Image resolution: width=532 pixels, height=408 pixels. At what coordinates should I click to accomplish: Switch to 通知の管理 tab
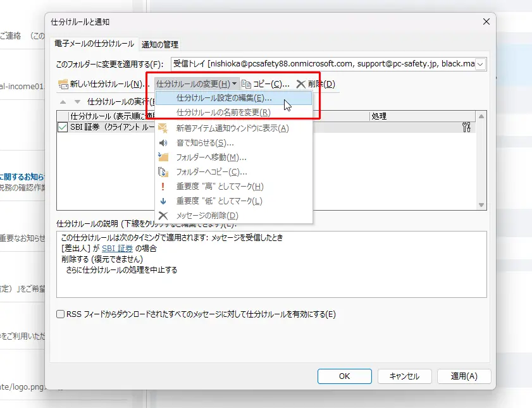tap(160, 44)
